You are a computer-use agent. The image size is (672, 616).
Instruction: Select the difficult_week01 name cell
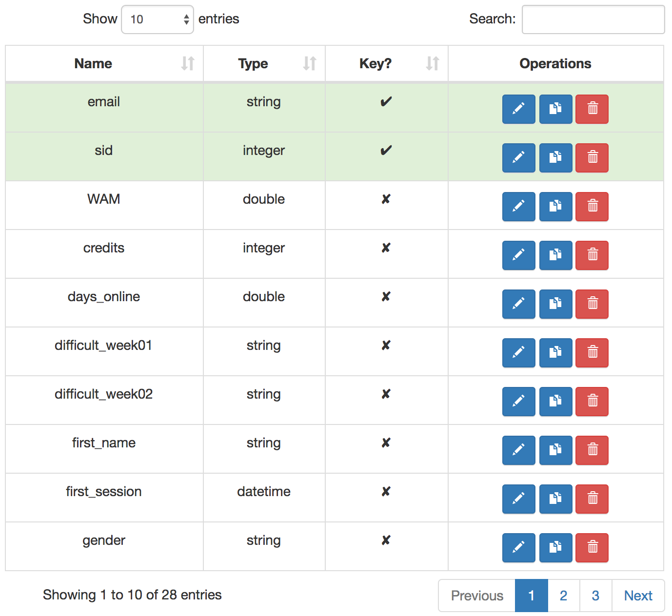coord(104,351)
